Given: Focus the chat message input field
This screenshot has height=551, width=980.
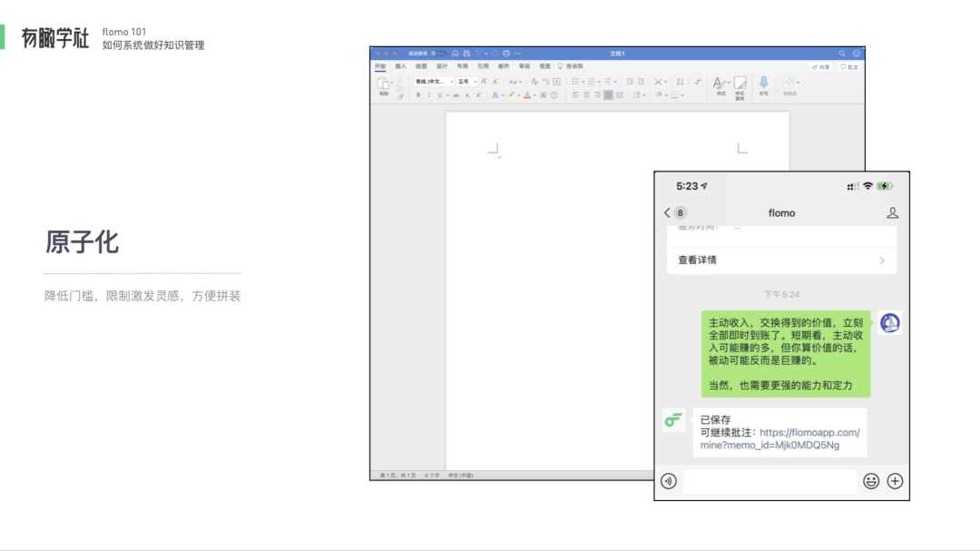Looking at the screenshot, I should 769,481.
